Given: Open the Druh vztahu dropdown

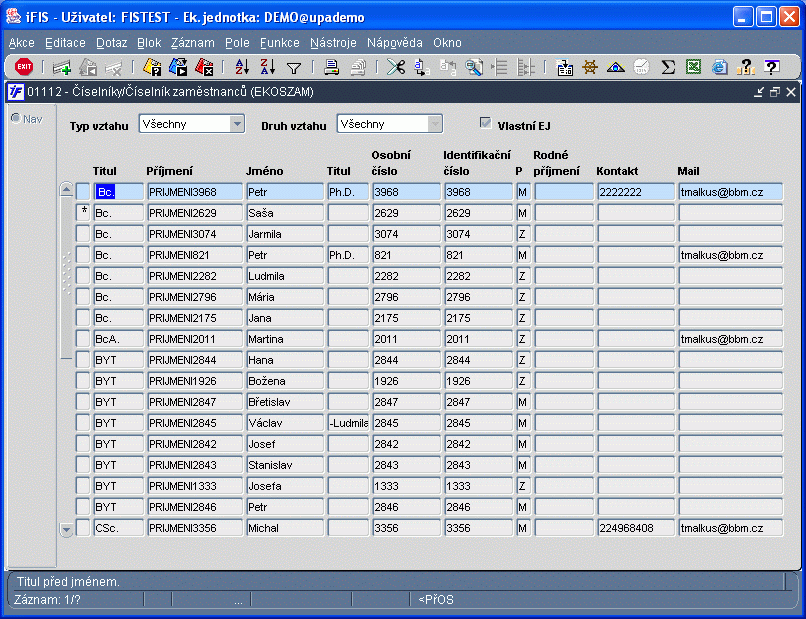Looking at the screenshot, I should click(x=434, y=124).
